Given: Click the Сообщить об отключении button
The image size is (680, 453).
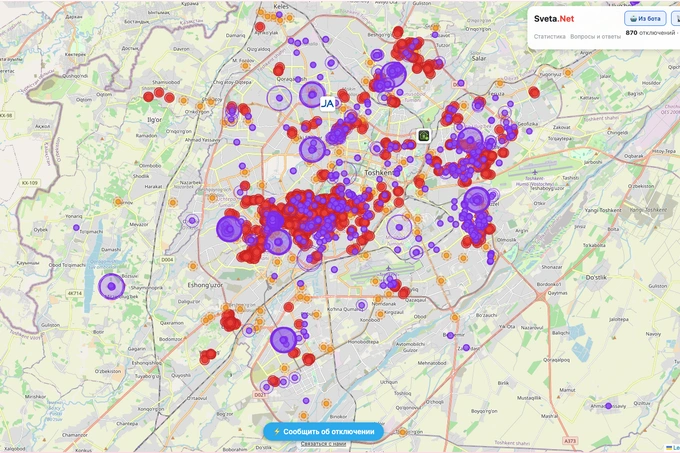Looking at the screenshot, I should [324, 432].
